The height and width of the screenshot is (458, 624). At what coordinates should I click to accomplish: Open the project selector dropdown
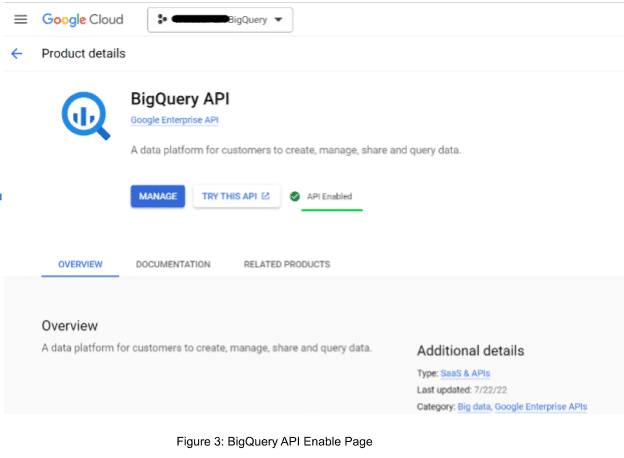220,19
